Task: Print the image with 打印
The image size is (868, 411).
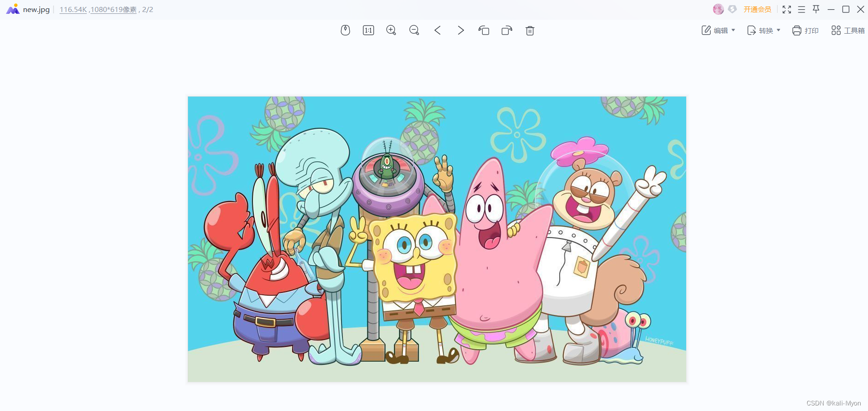Action: tap(805, 30)
